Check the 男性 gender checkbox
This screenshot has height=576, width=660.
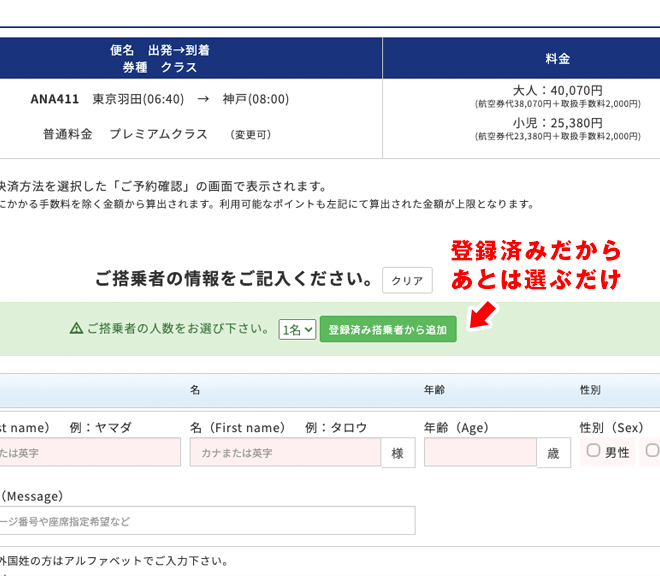click(x=593, y=451)
